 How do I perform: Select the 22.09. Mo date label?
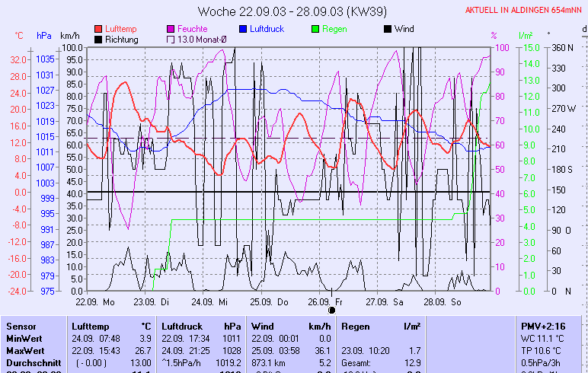(100, 301)
